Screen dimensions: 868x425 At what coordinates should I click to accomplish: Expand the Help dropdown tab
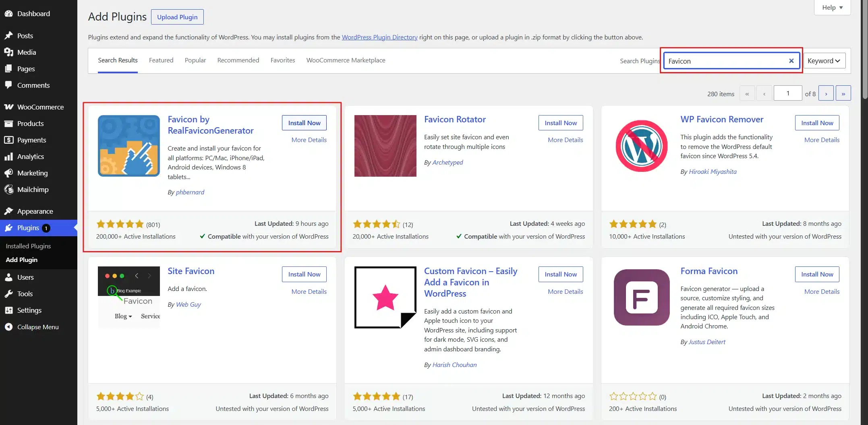832,7
